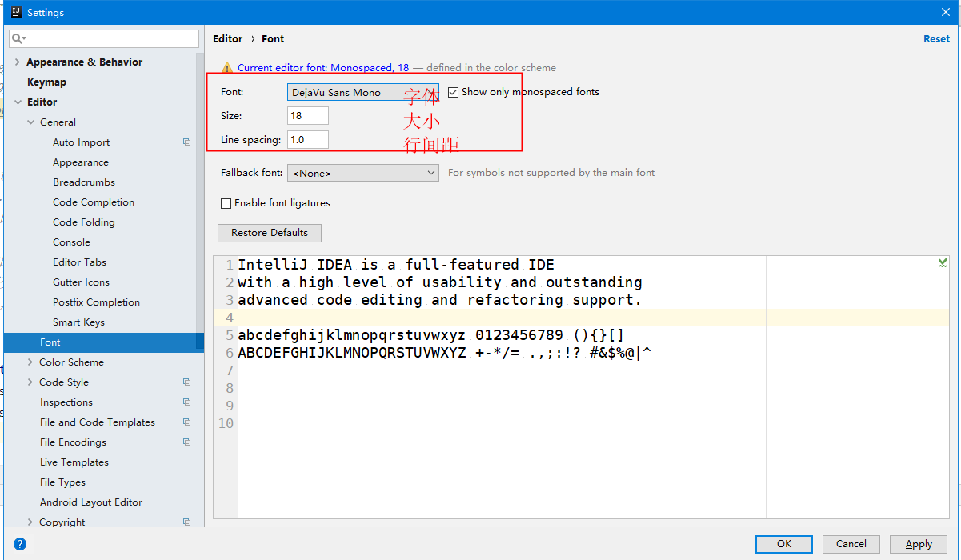Click the project-level icon beside Auto Import
Screen dimensions: 961x560
[186, 142]
